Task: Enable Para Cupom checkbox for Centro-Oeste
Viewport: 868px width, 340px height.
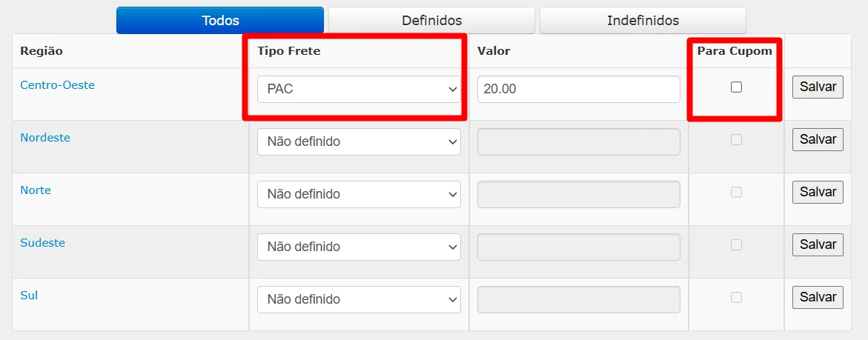Action: pos(736,87)
